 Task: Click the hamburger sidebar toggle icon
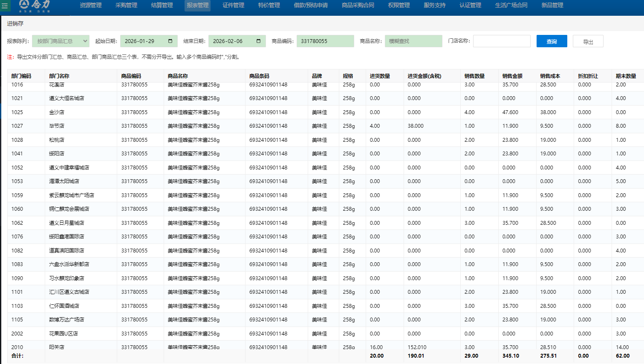pyautogui.click(x=5, y=6)
